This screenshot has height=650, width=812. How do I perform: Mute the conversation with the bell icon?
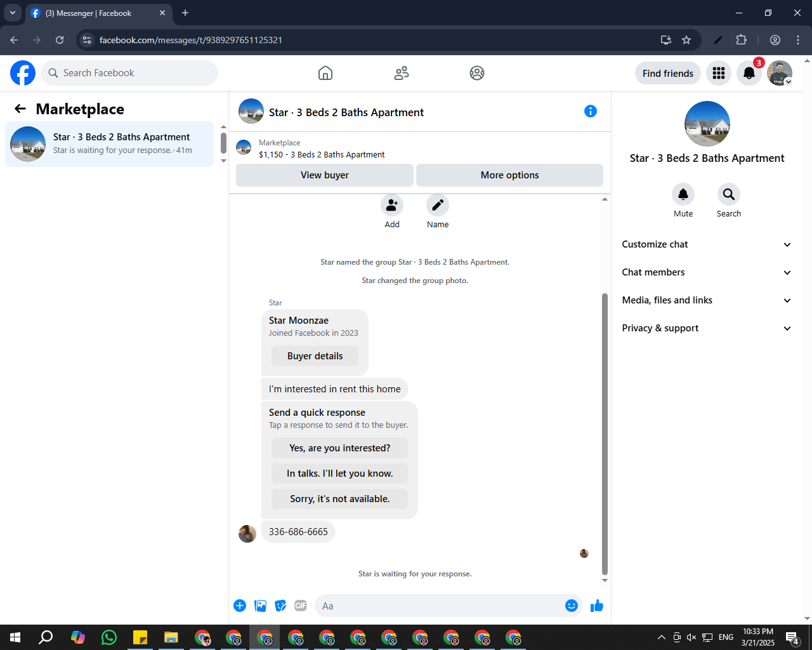pyautogui.click(x=683, y=194)
